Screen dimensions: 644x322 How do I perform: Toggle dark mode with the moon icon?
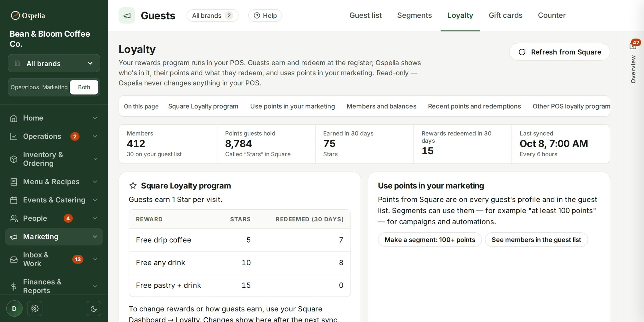94,309
